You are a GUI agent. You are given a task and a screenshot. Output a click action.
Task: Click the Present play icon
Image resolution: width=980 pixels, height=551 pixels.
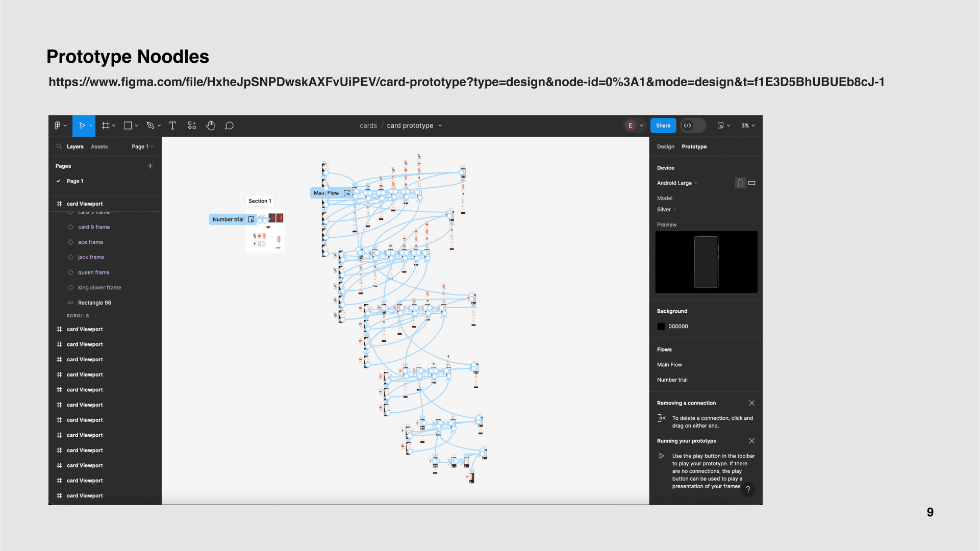[720, 126]
